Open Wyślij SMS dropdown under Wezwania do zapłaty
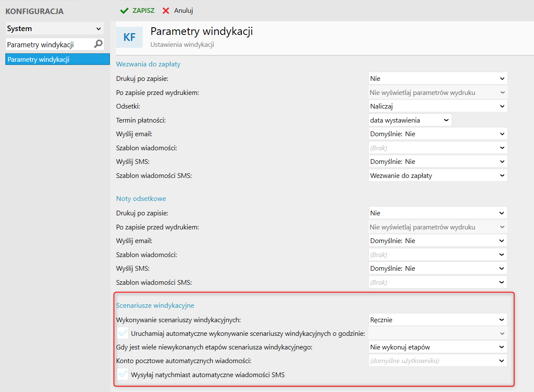534x392 pixels. click(x=438, y=162)
